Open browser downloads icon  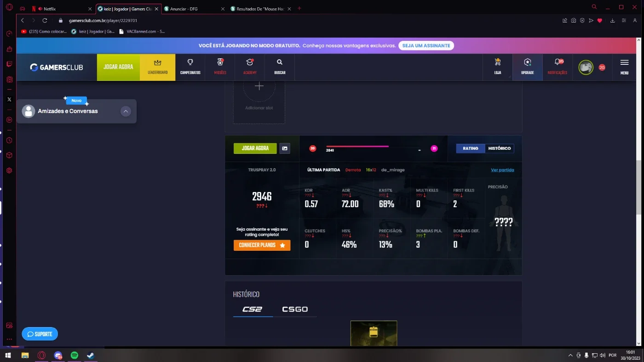click(613, 21)
